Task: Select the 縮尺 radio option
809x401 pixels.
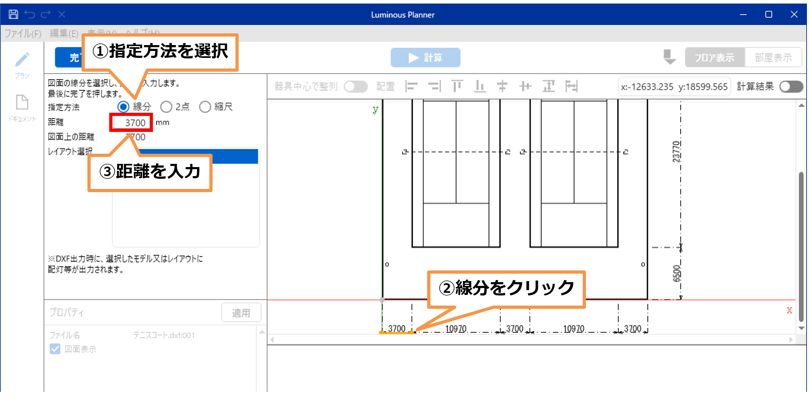Action: click(x=205, y=107)
